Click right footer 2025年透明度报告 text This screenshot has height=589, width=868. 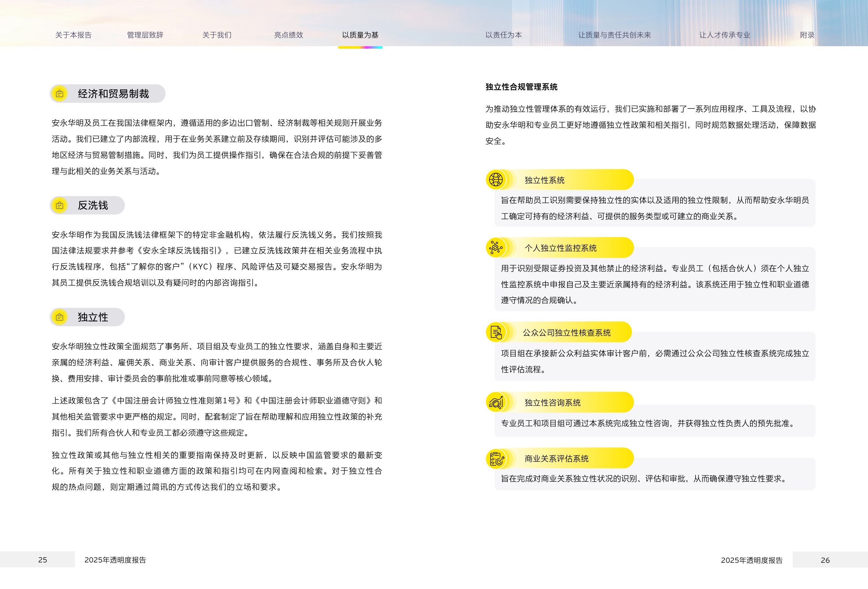751,560
